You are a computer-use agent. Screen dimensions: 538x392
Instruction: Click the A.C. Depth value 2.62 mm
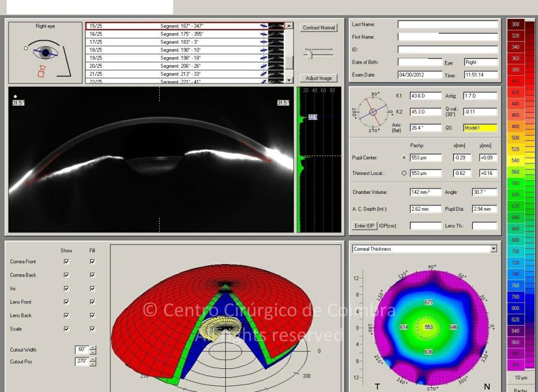coord(426,209)
